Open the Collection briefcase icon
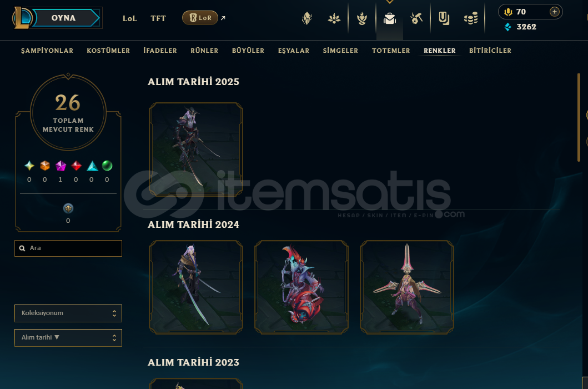This screenshot has height=389, width=588. point(390,18)
